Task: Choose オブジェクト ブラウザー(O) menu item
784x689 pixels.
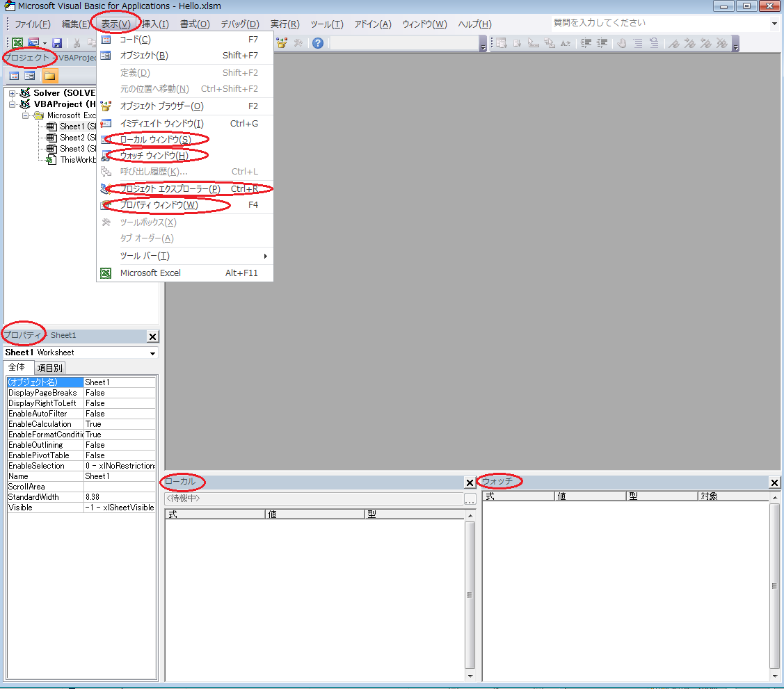Action: (184, 106)
